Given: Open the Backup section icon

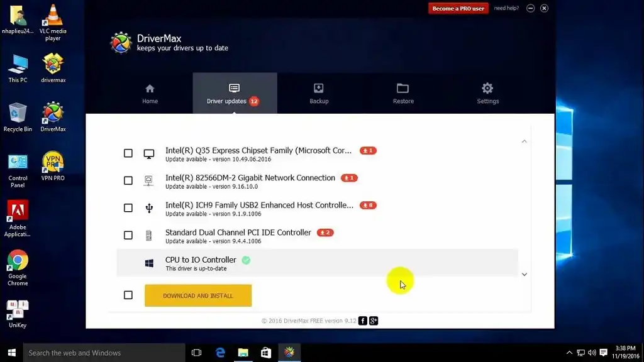Looking at the screenshot, I should pos(319,89).
